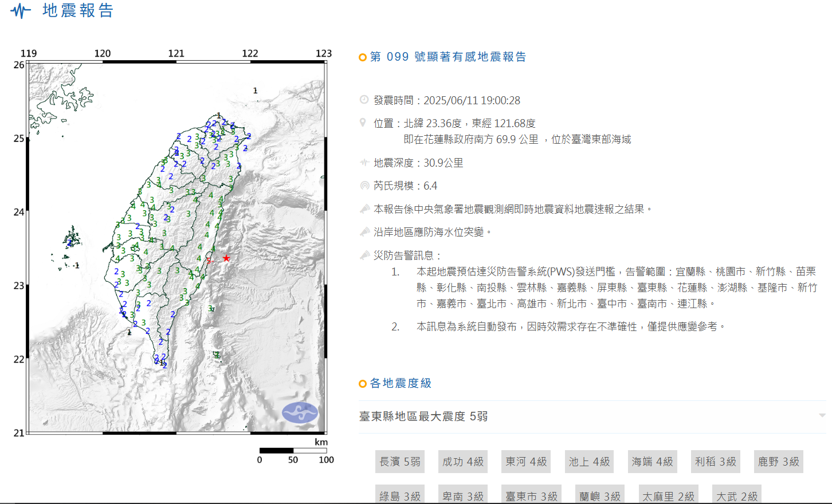Select the 利稻 3級 intensity tag

(x=716, y=462)
